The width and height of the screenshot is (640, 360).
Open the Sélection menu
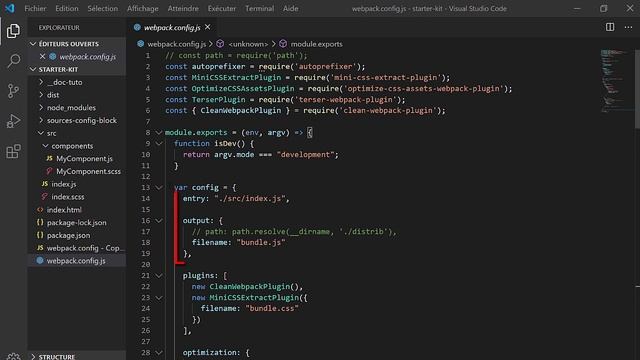pos(102,8)
